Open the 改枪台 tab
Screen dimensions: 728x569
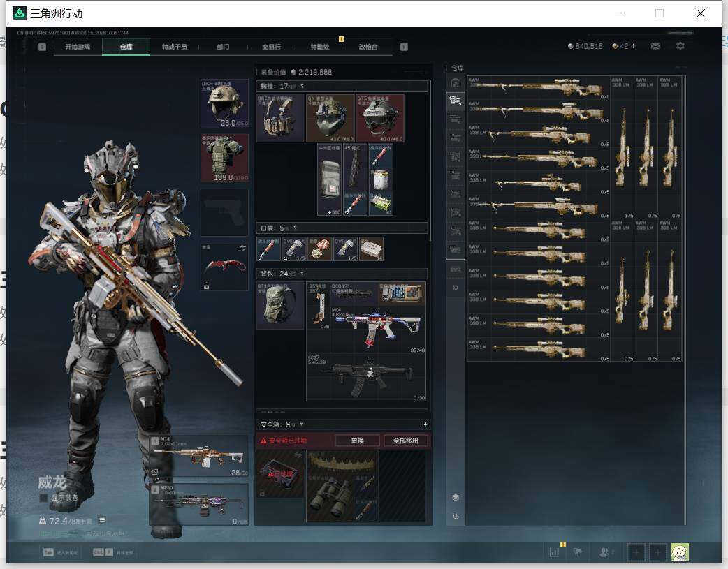tap(368, 47)
